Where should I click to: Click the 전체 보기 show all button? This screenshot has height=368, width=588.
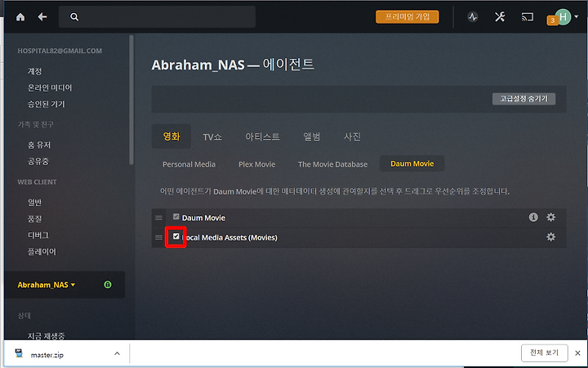coord(544,352)
